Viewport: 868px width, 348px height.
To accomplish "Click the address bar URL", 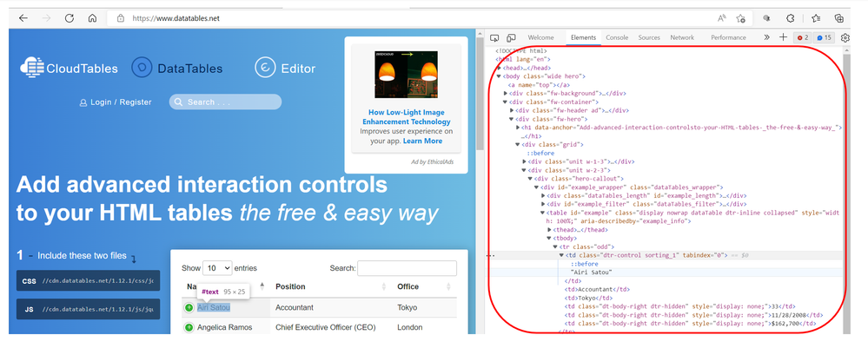I will pos(176,18).
